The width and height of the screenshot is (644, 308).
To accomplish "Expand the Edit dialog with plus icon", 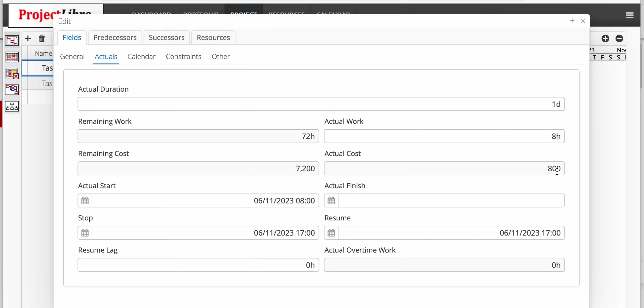I will 572,21.
